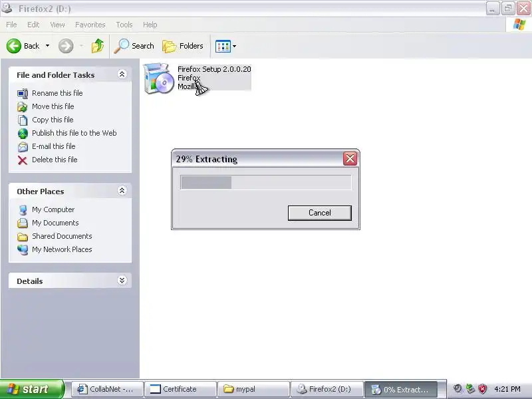This screenshot has width=532, height=399.
Task: Toggle the Folders pane
Action: 183,46
